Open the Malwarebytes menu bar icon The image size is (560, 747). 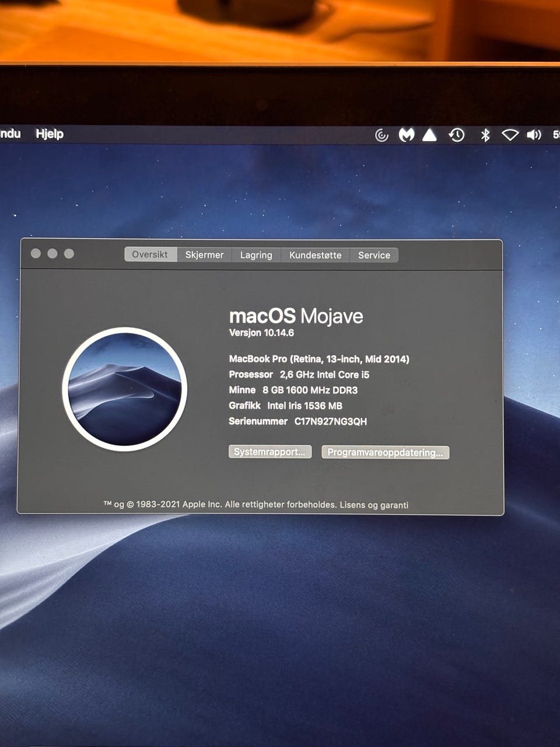[x=406, y=135]
